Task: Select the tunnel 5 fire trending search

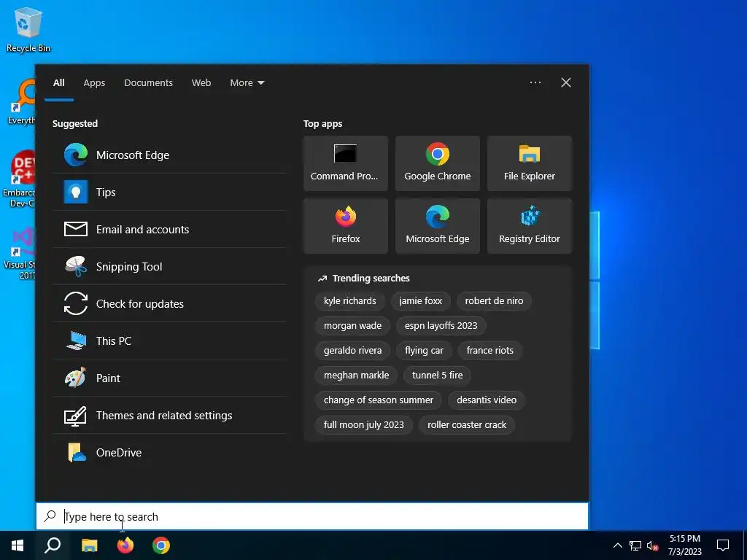Action: click(x=438, y=375)
